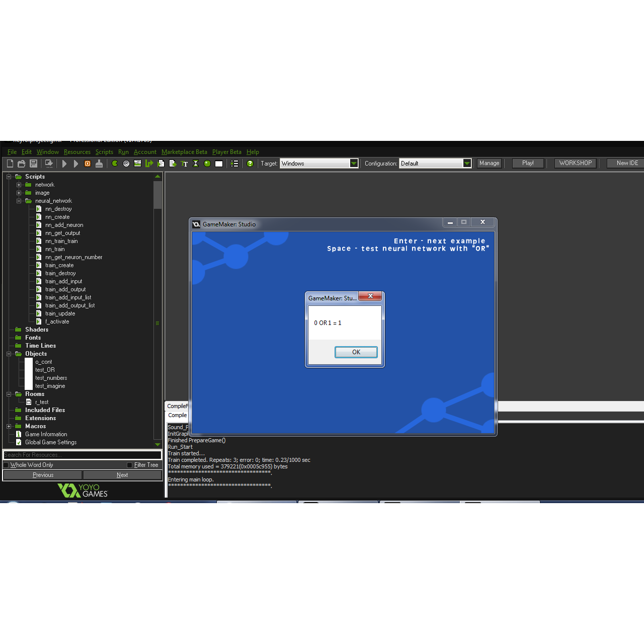Toggle the Filter Tree checkbox
644x644 pixels.
pos(130,465)
